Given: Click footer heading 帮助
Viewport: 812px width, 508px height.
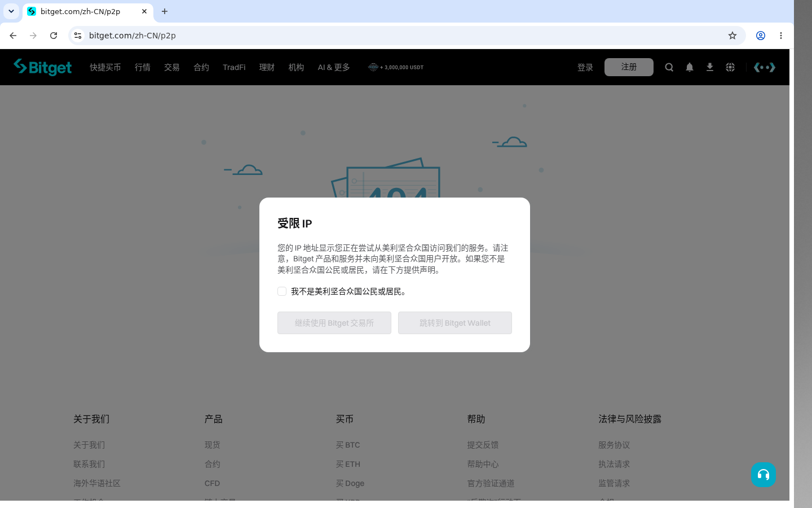Looking at the screenshot, I should point(476,419).
